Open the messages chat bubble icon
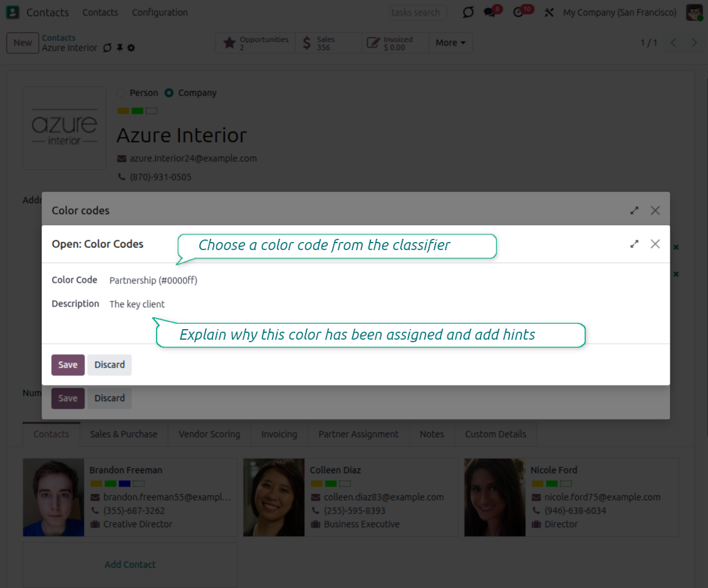Image resolution: width=708 pixels, height=588 pixels. (490, 13)
